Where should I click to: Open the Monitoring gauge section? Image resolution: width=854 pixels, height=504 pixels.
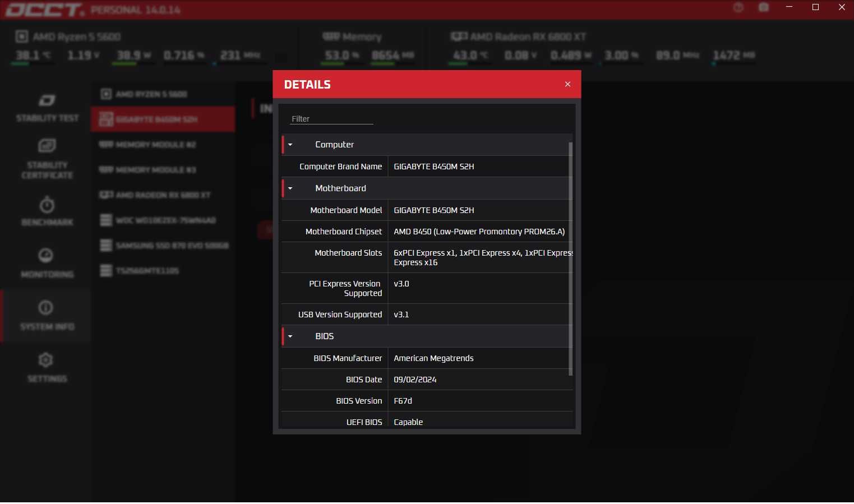(47, 263)
